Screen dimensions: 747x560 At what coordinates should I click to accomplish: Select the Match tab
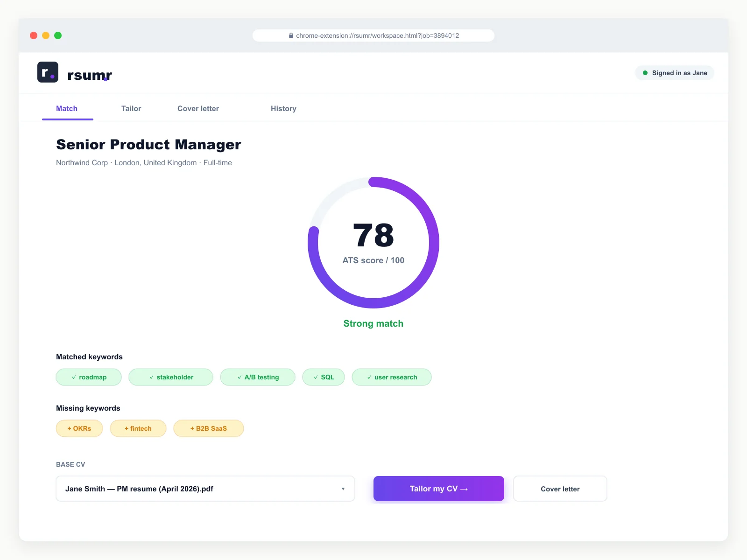click(67, 108)
